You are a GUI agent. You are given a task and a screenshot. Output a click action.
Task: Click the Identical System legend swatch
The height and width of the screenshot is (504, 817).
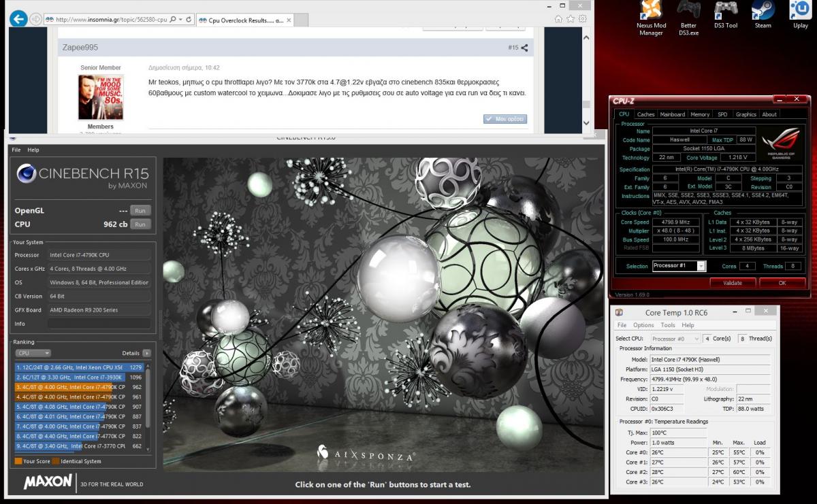click(x=55, y=461)
